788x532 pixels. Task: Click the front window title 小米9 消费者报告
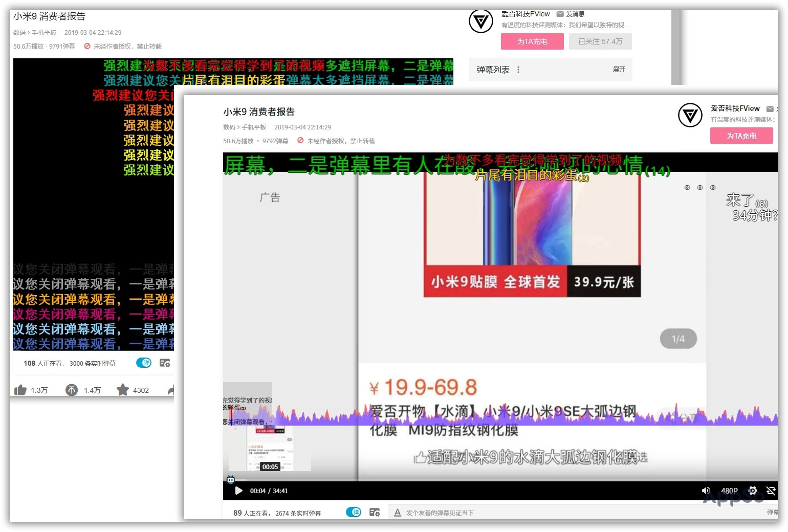[259, 112]
